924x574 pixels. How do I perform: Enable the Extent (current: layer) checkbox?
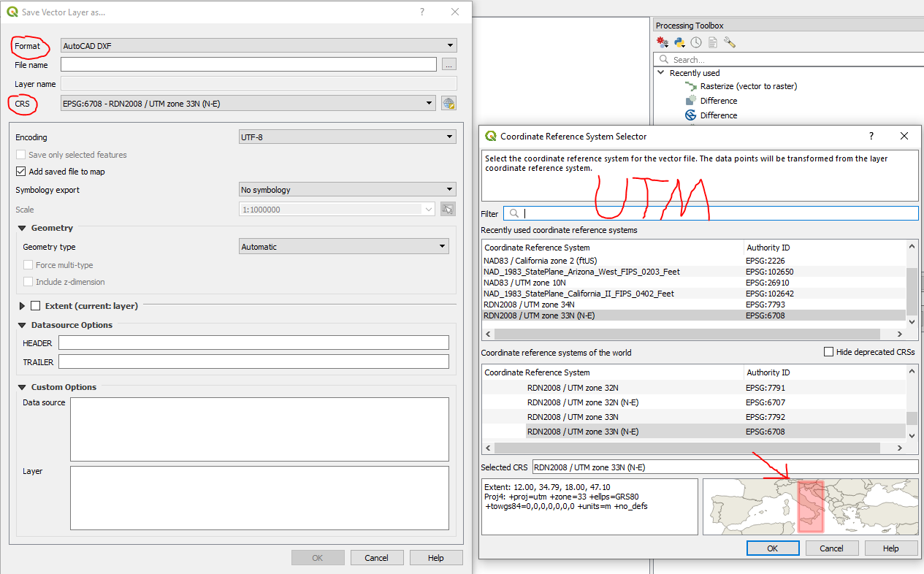click(35, 306)
